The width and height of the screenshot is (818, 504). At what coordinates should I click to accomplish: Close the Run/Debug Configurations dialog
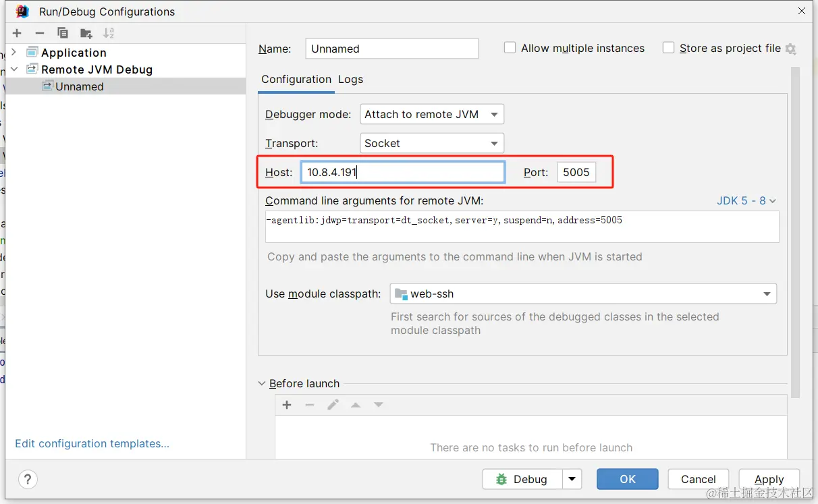tap(802, 11)
